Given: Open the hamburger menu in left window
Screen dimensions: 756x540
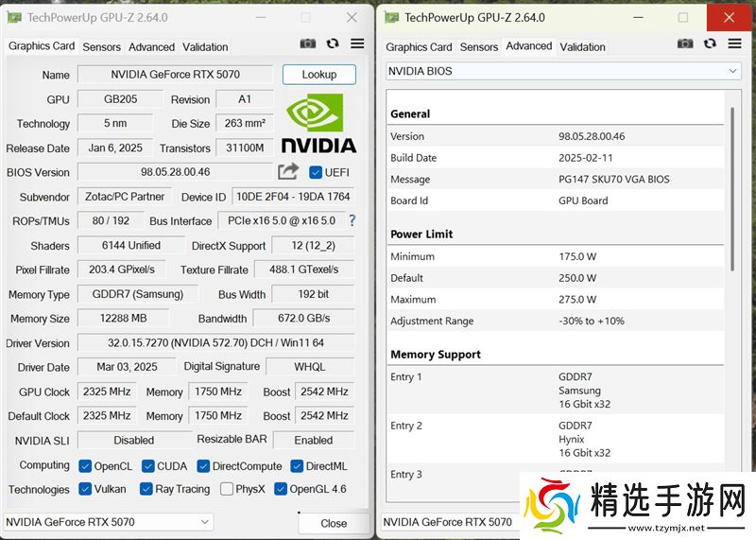Looking at the screenshot, I should tap(357, 44).
